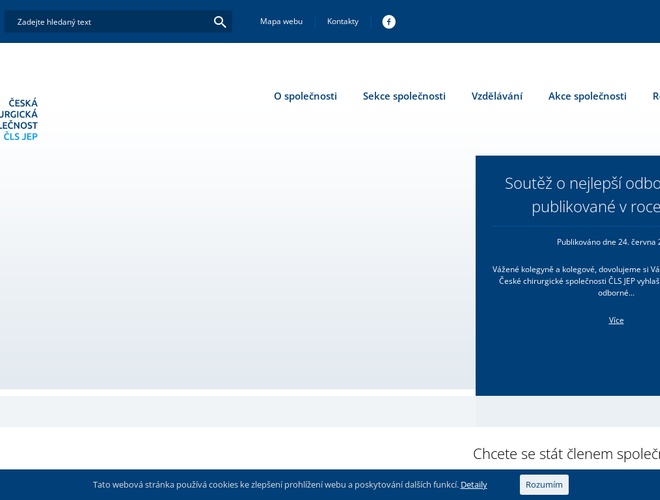Open the Akce společnosti menu
Screen dimensions: 660x500
[587, 97]
